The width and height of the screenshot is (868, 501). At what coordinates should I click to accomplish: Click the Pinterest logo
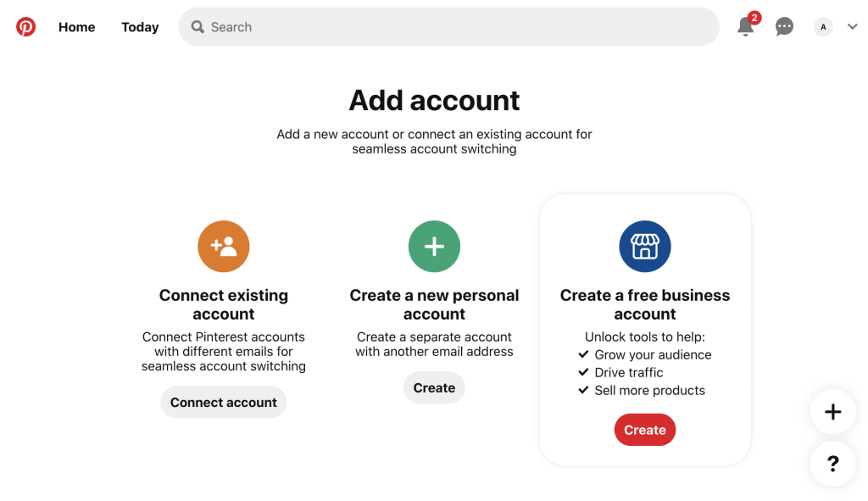pyautogui.click(x=25, y=26)
